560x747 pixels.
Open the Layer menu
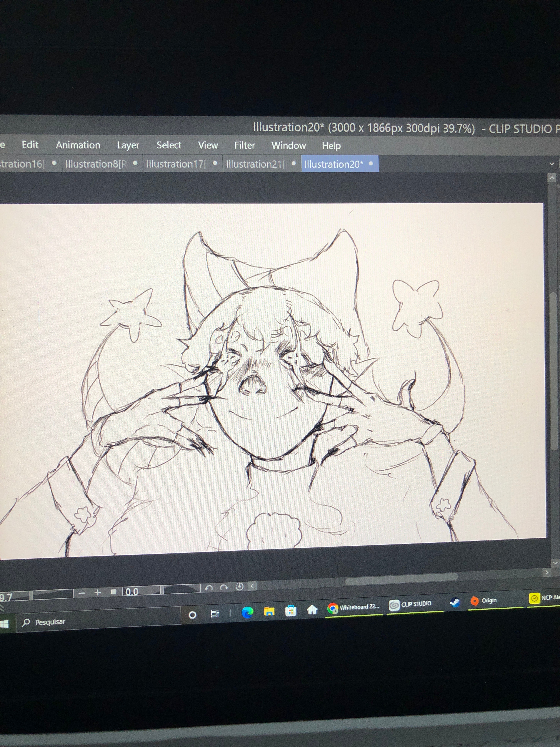128,145
